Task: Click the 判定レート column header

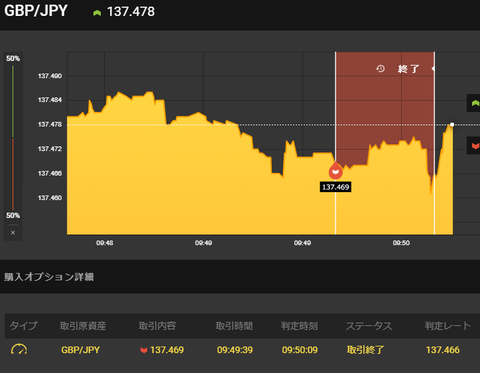Action: click(x=448, y=326)
